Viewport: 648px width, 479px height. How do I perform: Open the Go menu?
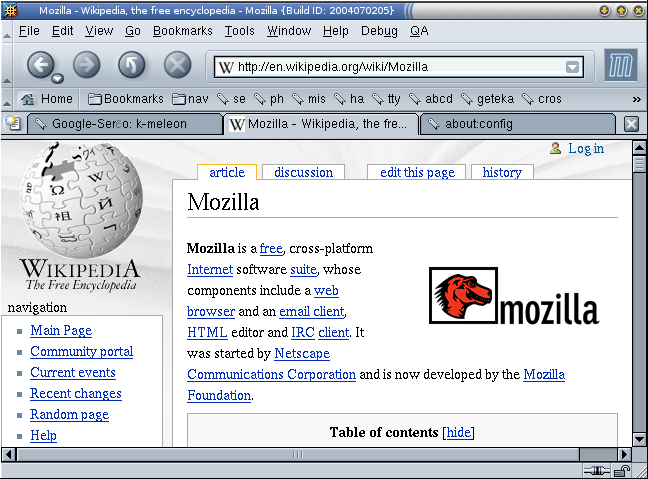133,31
